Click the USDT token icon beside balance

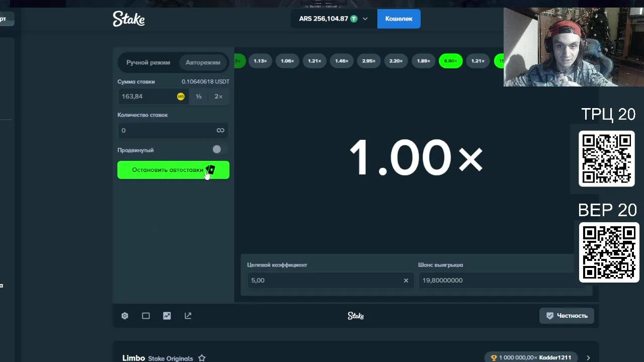[354, 19]
